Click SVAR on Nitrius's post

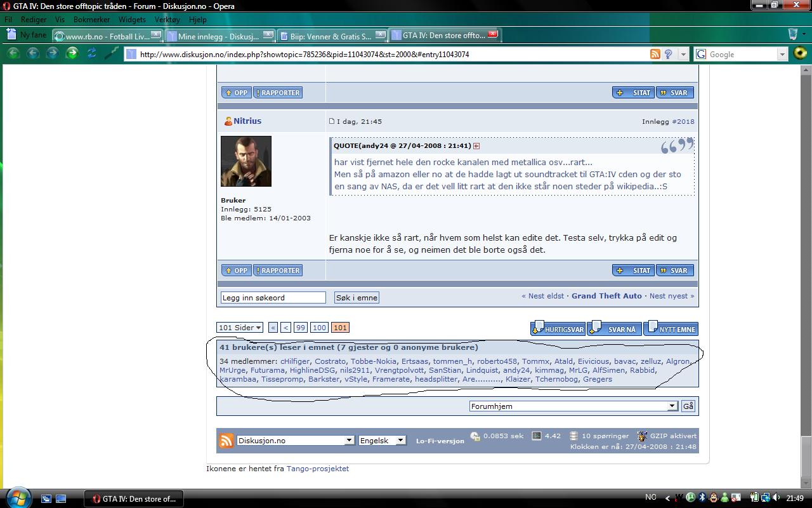pyautogui.click(x=674, y=270)
